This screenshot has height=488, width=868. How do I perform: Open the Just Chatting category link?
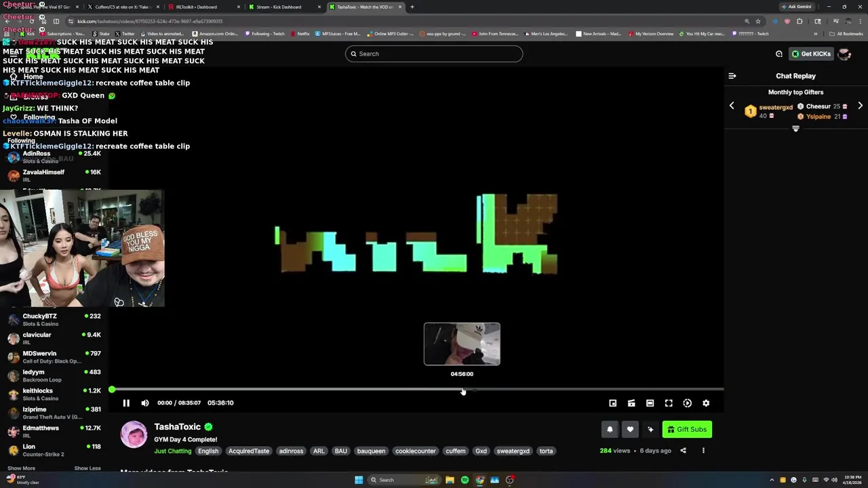click(x=173, y=451)
